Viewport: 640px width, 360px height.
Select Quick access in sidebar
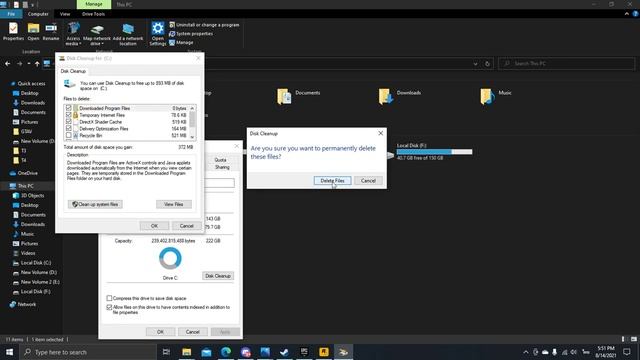31,83
